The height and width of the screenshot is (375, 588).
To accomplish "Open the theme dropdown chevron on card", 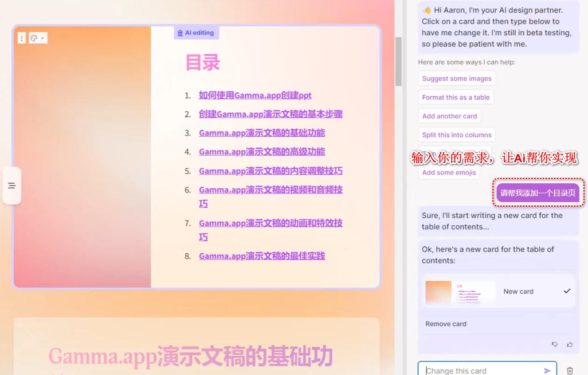I will pos(42,38).
